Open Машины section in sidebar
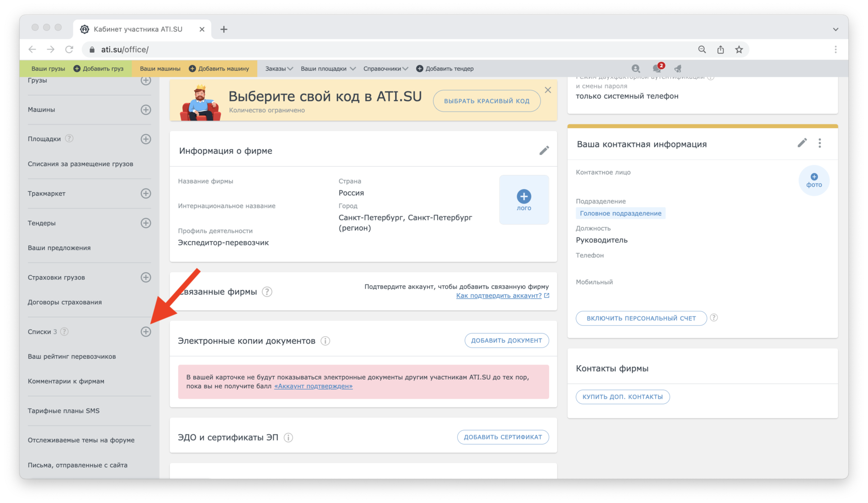The image size is (868, 503). (41, 109)
